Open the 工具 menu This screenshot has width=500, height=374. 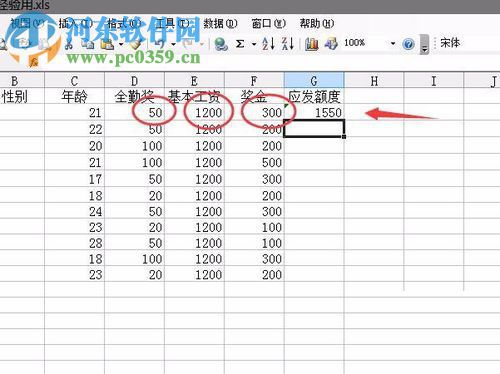pyautogui.click(x=172, y=23)
